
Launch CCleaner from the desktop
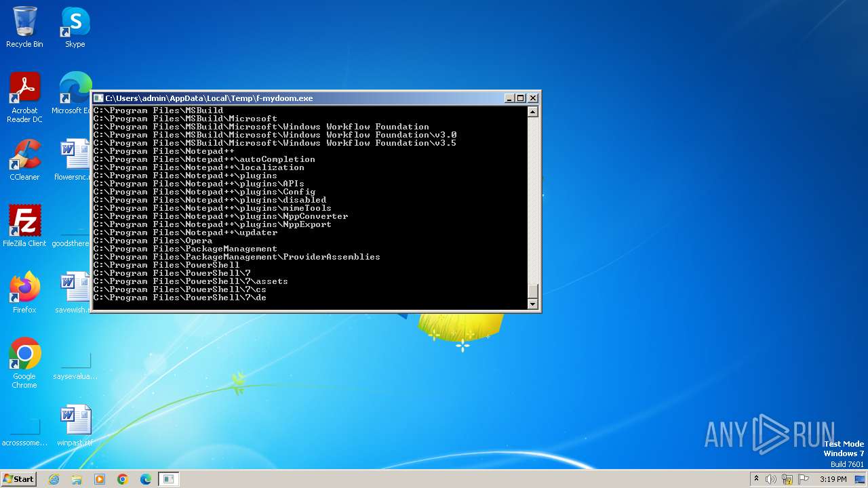[24, 160]
